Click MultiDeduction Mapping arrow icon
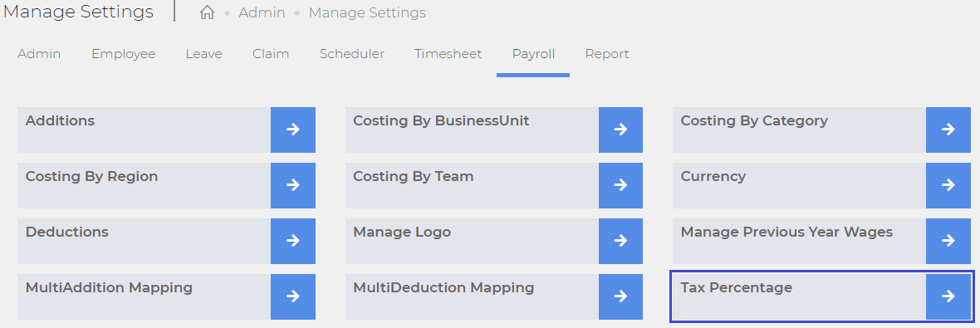 (x=620, y=296)
